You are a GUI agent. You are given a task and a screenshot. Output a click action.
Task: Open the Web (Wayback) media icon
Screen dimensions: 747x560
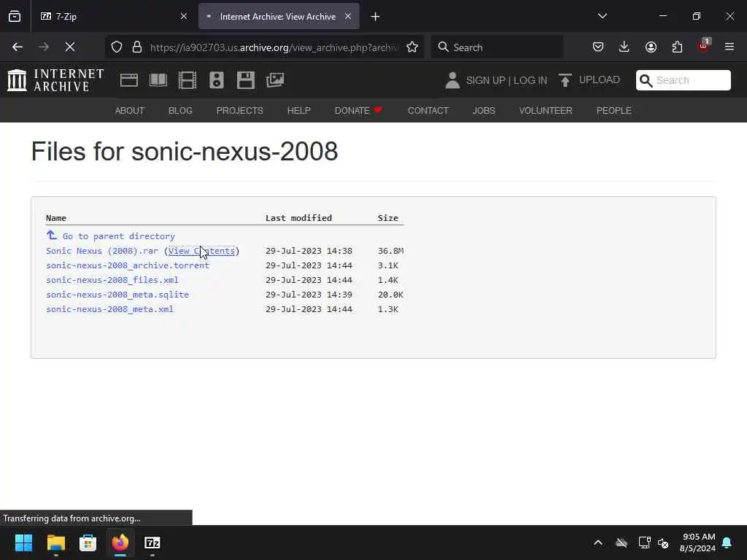click(x=129, y=80)
